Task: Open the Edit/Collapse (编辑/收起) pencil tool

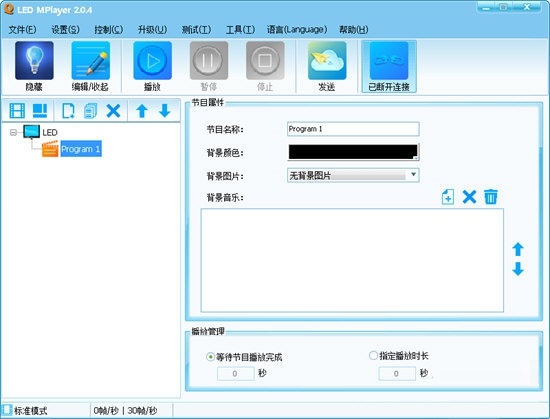Action: tap(90, 61)
